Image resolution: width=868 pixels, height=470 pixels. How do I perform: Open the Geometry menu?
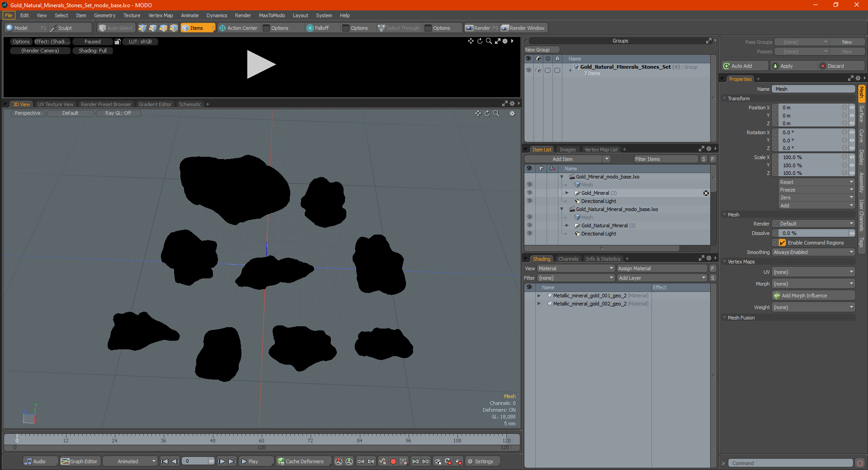104,15
